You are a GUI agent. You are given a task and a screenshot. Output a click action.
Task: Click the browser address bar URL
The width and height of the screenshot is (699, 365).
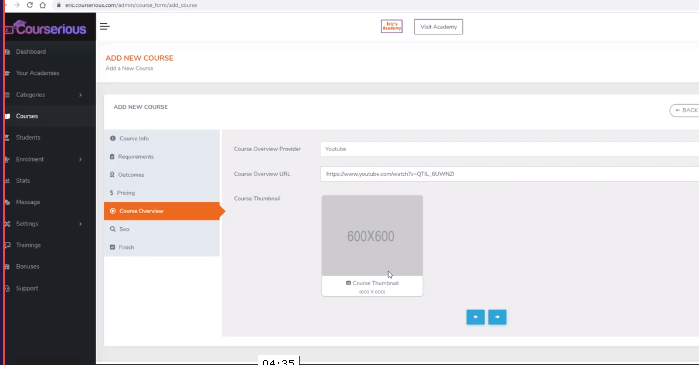pos(131,5)
